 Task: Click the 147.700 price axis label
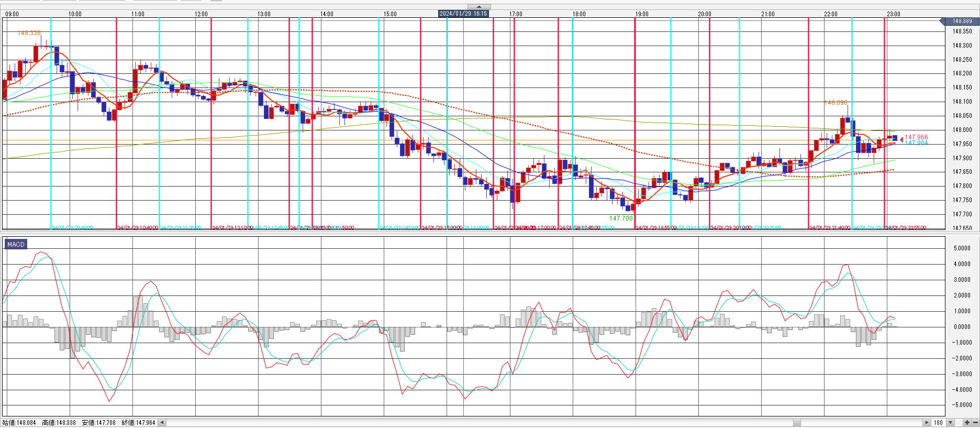(962, 214)
